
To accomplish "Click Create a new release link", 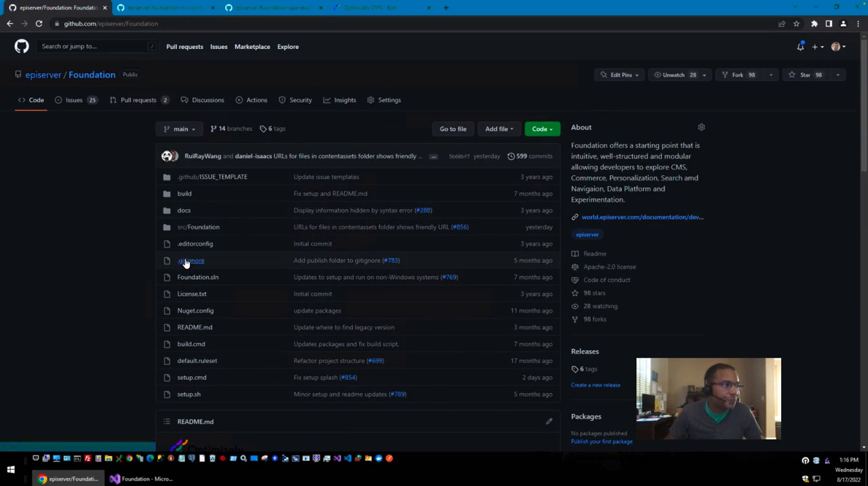I will (595, 385).
